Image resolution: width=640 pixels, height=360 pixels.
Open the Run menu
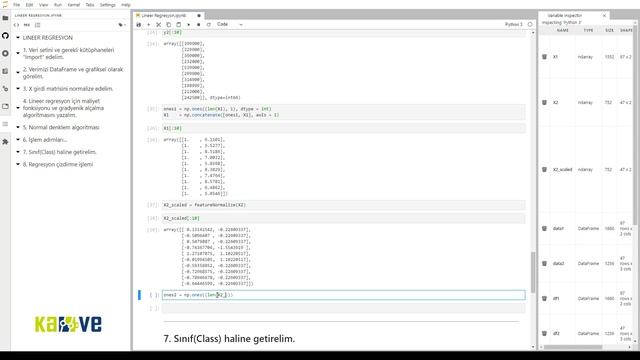tap(58, 5)
